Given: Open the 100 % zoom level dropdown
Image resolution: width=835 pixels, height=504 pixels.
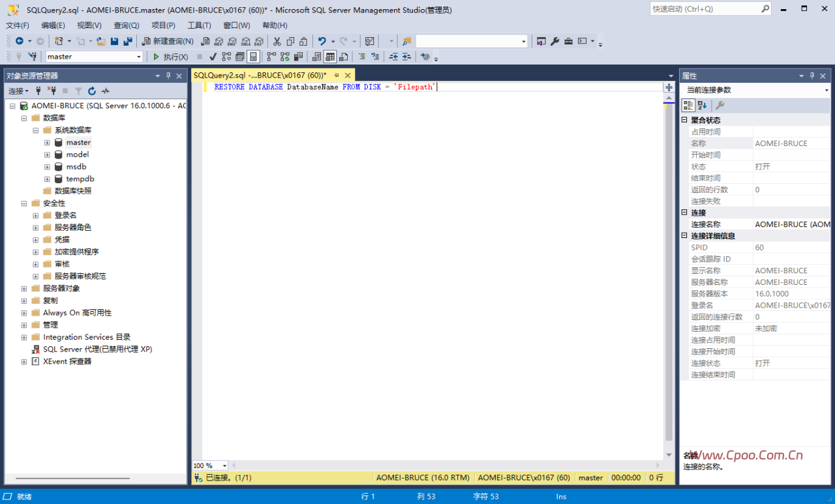Looking at the screenshot, I should coord(210,466).
